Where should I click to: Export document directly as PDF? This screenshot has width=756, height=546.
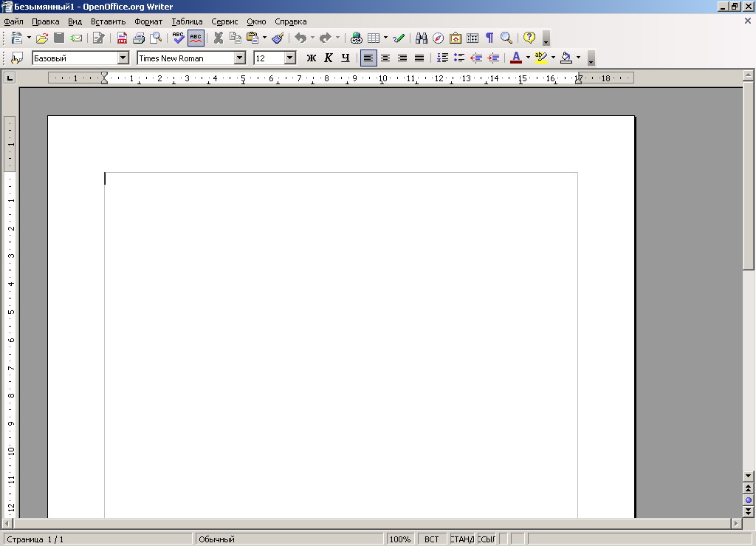(x=123, y=38)
